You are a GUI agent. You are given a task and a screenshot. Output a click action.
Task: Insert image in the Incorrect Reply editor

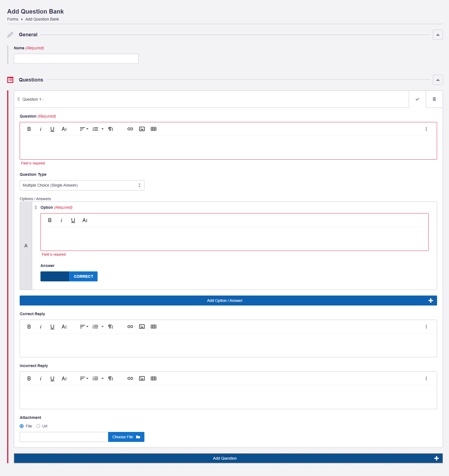tap(142, 378)
